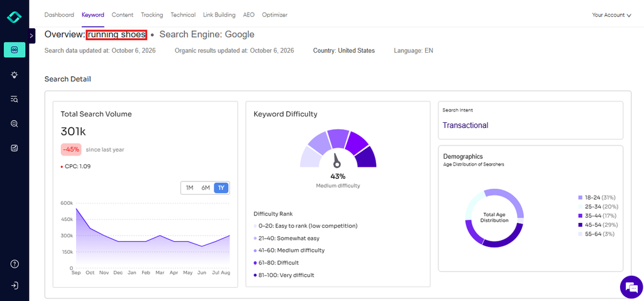Screen dimensions: 644x301
Task: Open the Your Account dropdown
Action: tap(611, 15)
